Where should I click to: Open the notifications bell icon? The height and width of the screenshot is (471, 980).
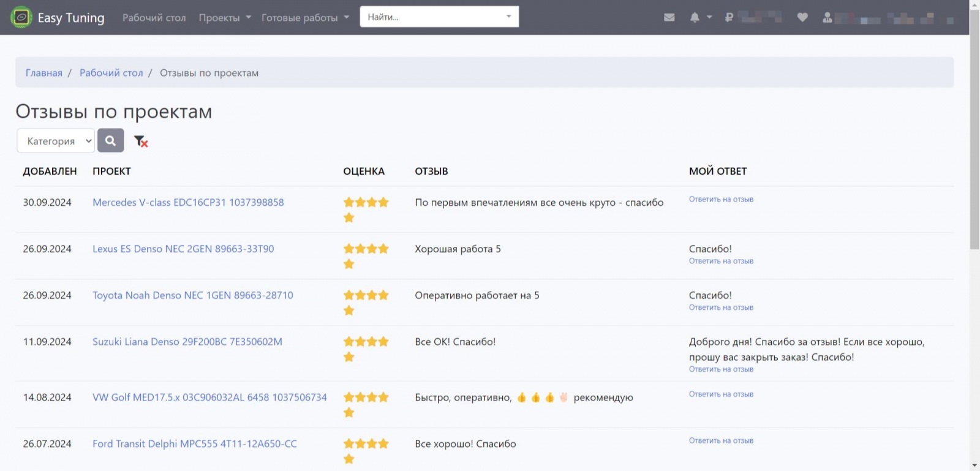695,17
